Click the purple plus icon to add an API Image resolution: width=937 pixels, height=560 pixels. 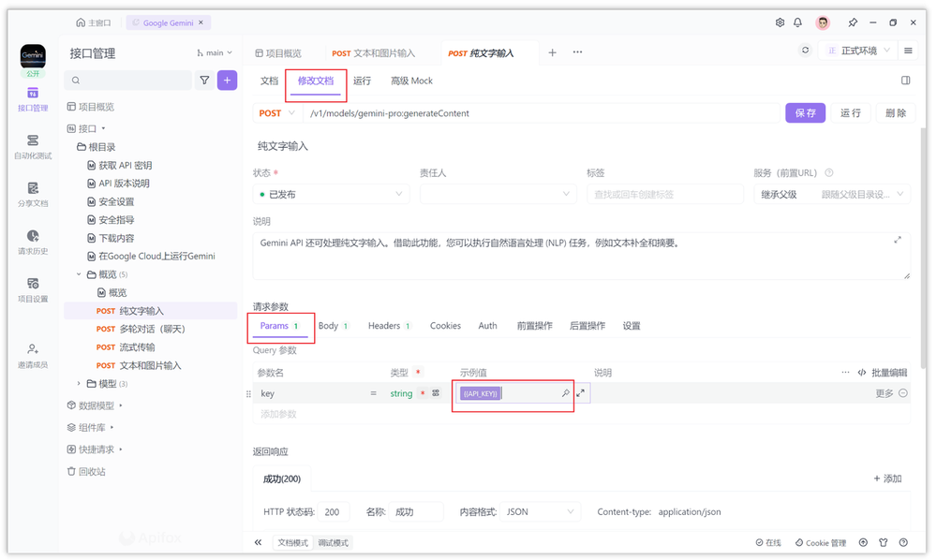[227, 81]
